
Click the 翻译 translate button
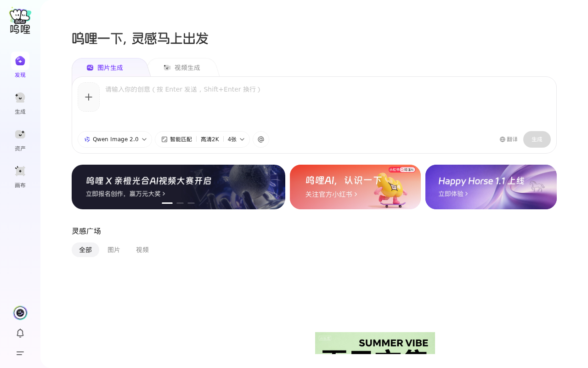(509, 139)
